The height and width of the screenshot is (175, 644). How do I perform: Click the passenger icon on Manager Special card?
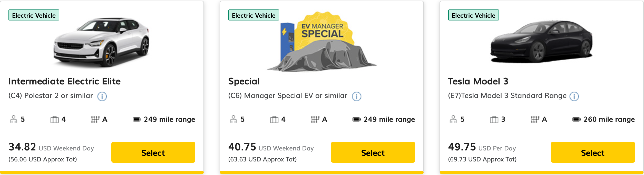click(233, 119)
